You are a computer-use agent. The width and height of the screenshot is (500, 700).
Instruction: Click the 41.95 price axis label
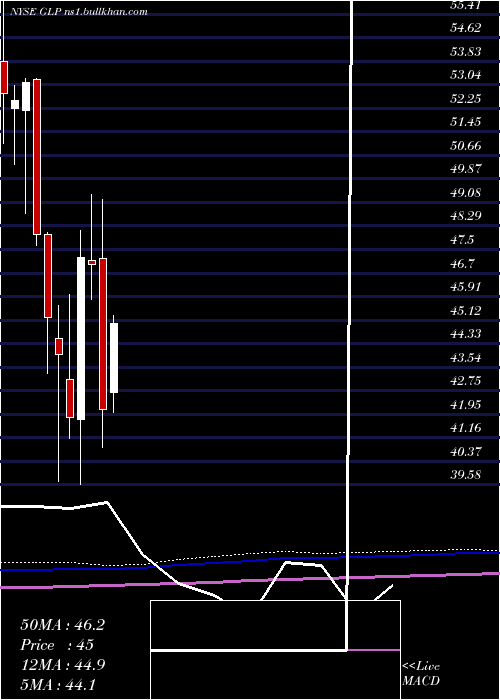coord(466,404)
